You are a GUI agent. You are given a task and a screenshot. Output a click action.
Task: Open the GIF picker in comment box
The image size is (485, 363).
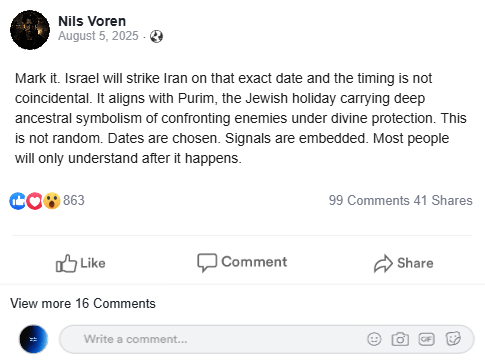426,339
